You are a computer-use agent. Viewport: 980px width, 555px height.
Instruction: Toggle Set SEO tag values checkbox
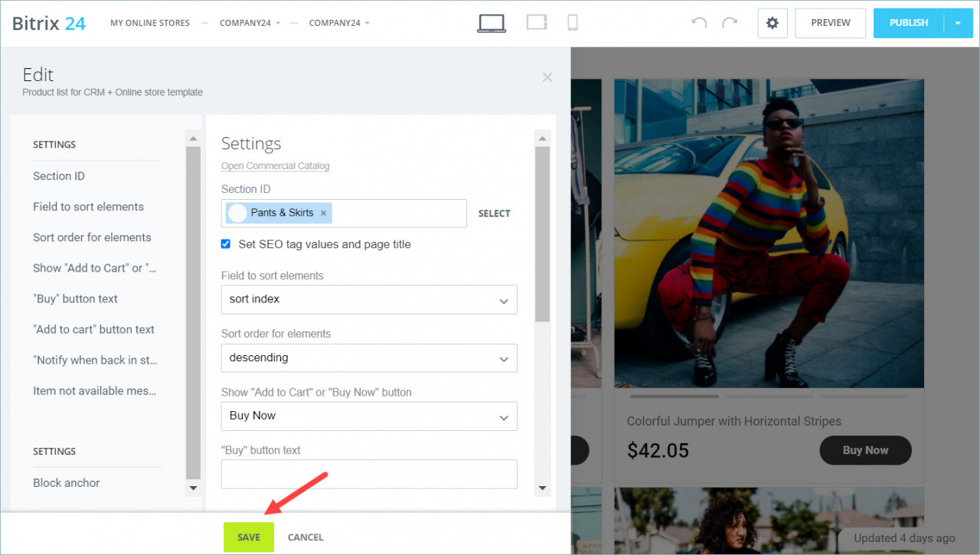pos(226,244)
